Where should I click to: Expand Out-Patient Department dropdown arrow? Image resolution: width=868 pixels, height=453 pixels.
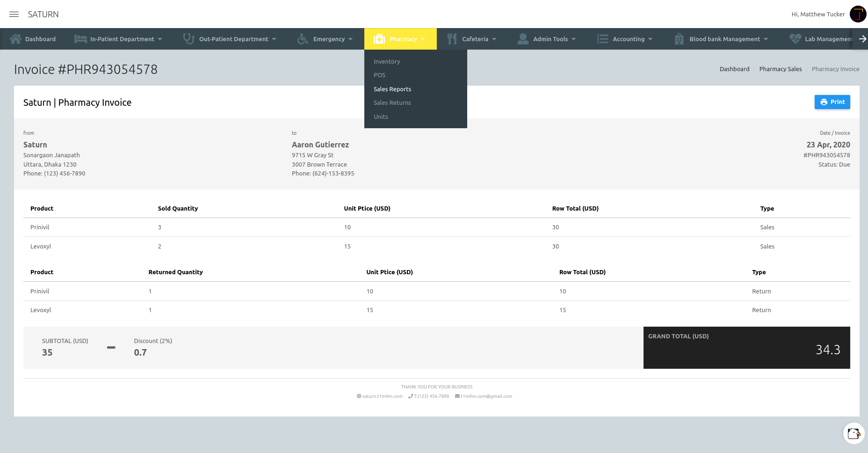coord(274,39)
